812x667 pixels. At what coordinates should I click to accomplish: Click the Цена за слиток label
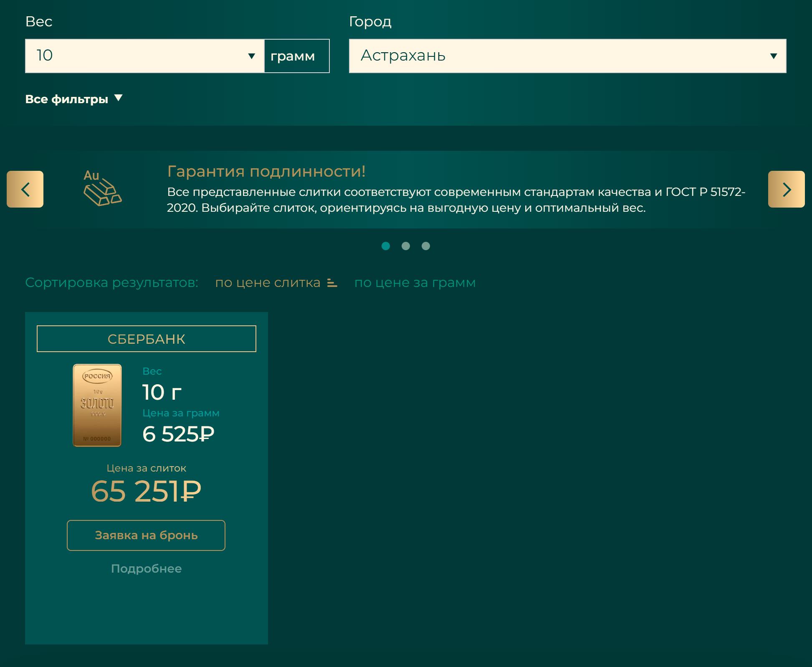146,468
